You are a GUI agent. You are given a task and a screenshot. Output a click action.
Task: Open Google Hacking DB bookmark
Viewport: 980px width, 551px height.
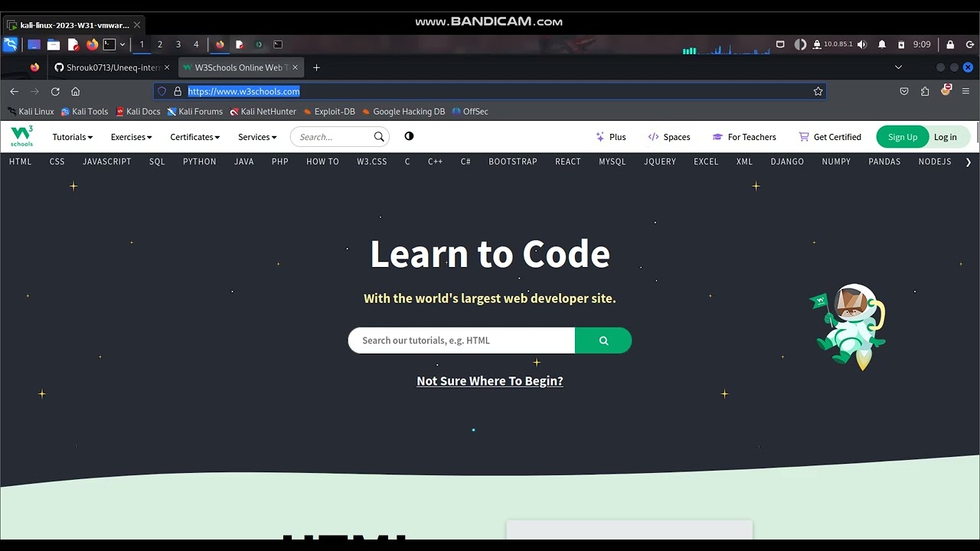[403, 111]
